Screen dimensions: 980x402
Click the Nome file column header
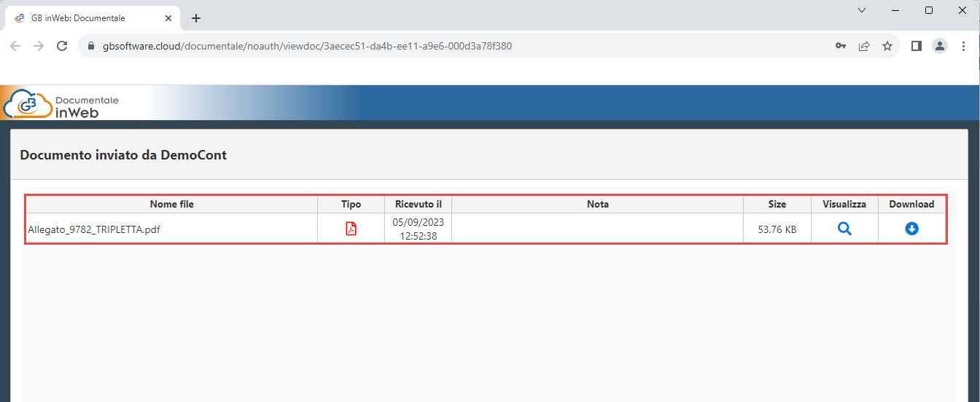pos(171,204)
